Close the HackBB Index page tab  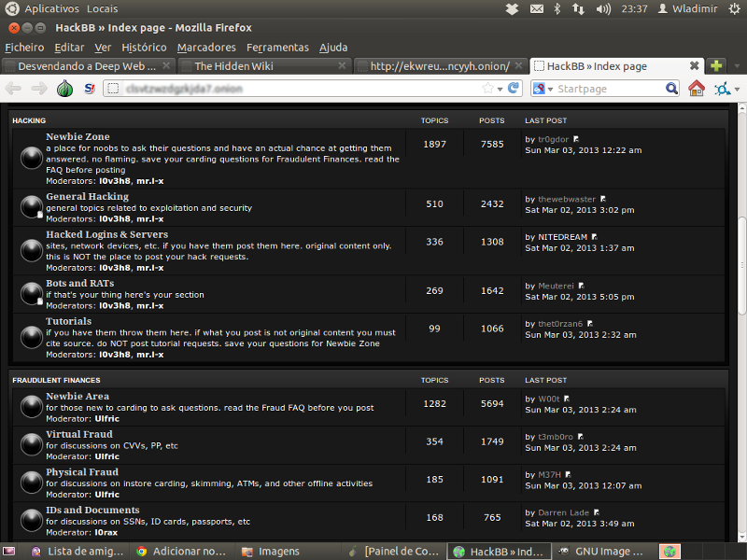(694, 65)
